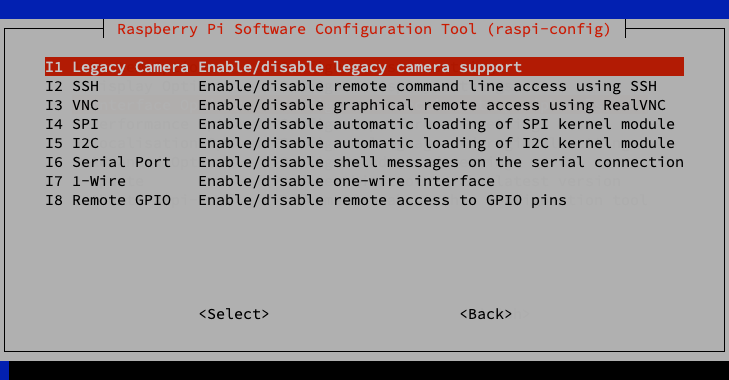The height and width of the screenshot is (380, 729).
Task: Open the I8 Remote GPIO option
Action: coord(364,200)
